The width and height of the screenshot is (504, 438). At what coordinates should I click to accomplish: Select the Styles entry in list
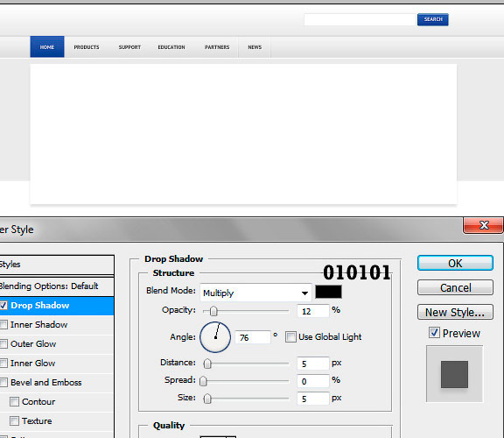[x=56, y=265]
